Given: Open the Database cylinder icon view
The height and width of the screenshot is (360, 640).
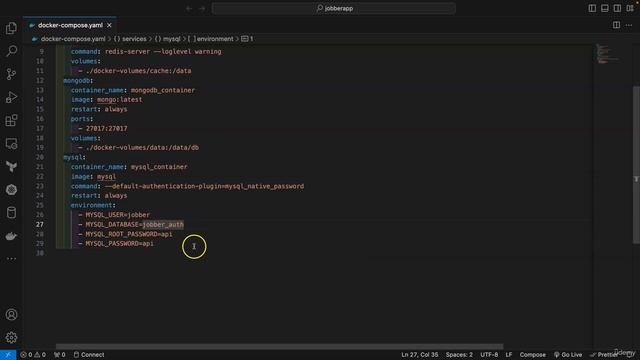Looking at the screenshot, I should click(x=11, y=213).
